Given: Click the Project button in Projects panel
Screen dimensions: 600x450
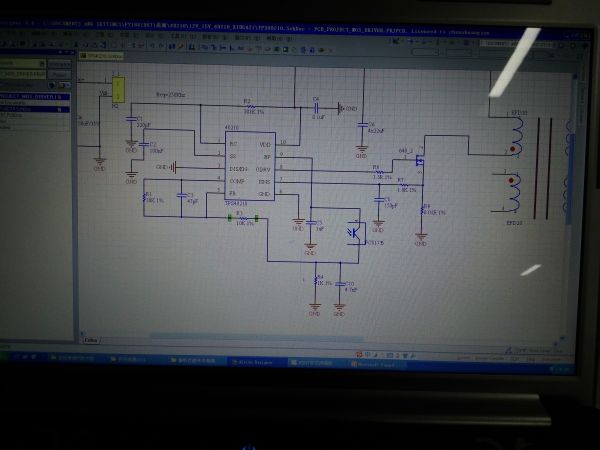Looking at the screenshot, I should tap(60, 73).
